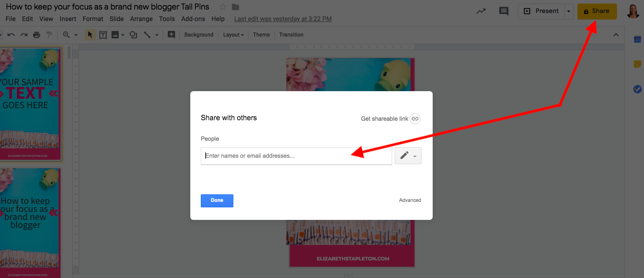Expand the image insert dropdown arrow
The width and height of the screenshot is (644, 278).
[123, 35]
